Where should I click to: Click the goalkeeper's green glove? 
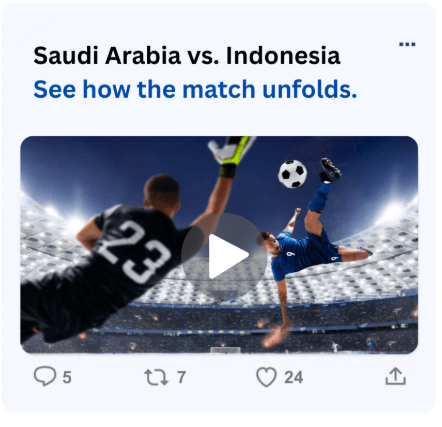pyautogui.click(x=232, y=150)
